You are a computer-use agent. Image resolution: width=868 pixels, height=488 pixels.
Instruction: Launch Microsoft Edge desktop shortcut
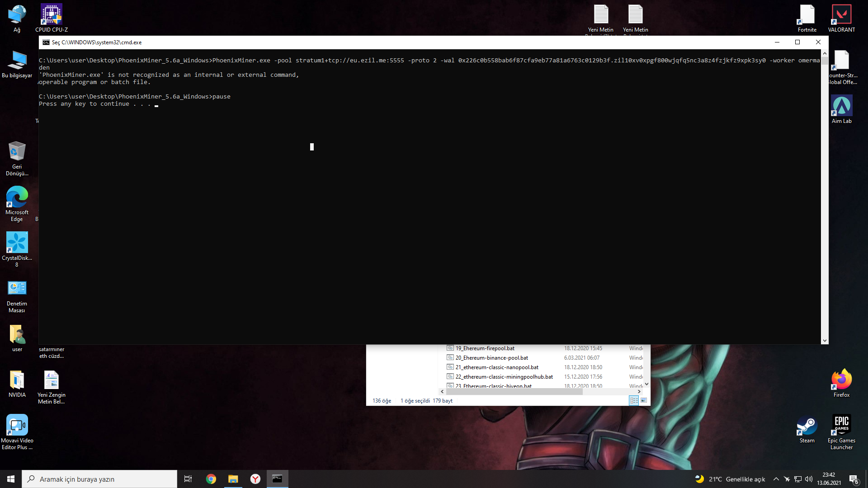tap(17, 204)
